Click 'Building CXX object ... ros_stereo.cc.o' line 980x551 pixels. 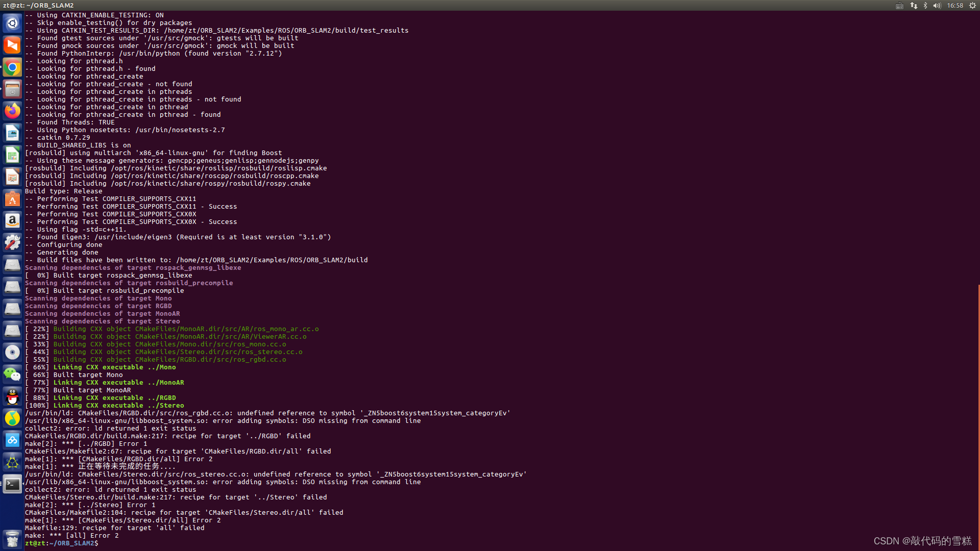[164, 352]
